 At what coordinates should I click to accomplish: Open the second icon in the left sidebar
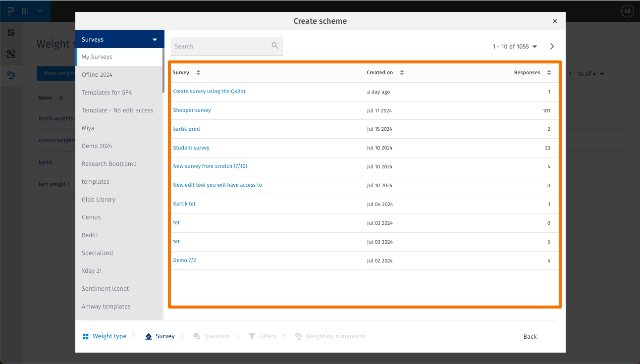point(11,54)
